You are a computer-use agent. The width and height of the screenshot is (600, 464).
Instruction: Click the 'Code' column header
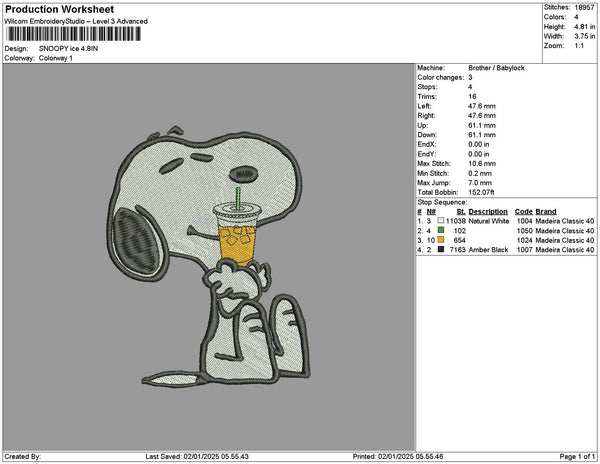[523, 212]
